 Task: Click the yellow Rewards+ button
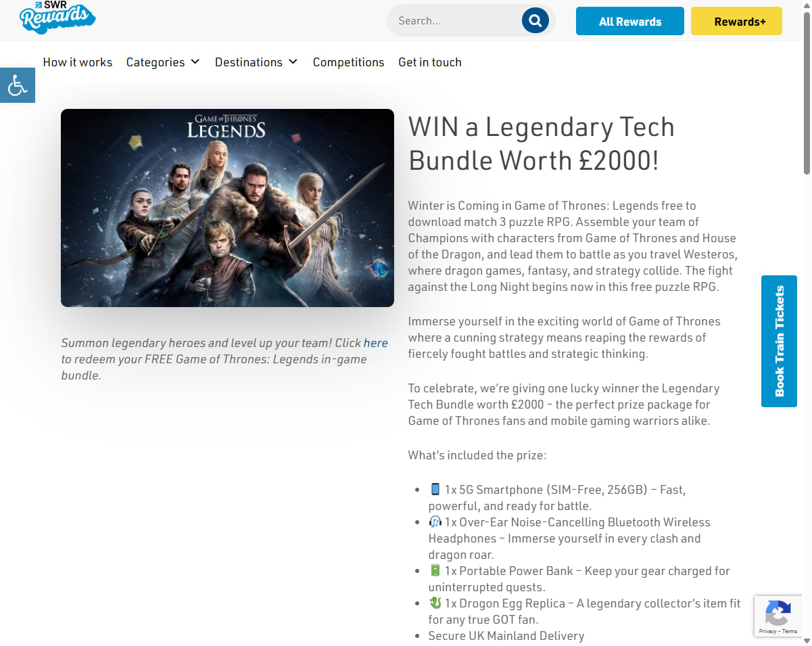(x=736, y=21)
